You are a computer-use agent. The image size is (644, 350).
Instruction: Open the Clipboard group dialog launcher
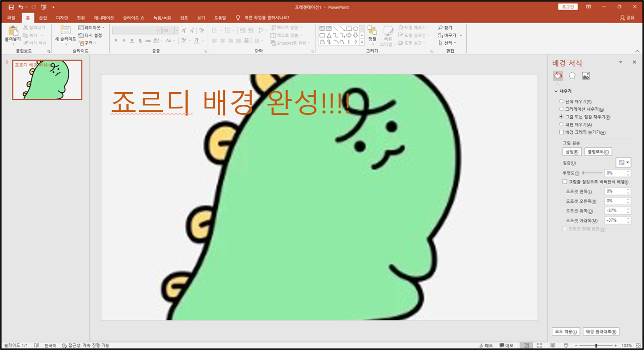49,51
